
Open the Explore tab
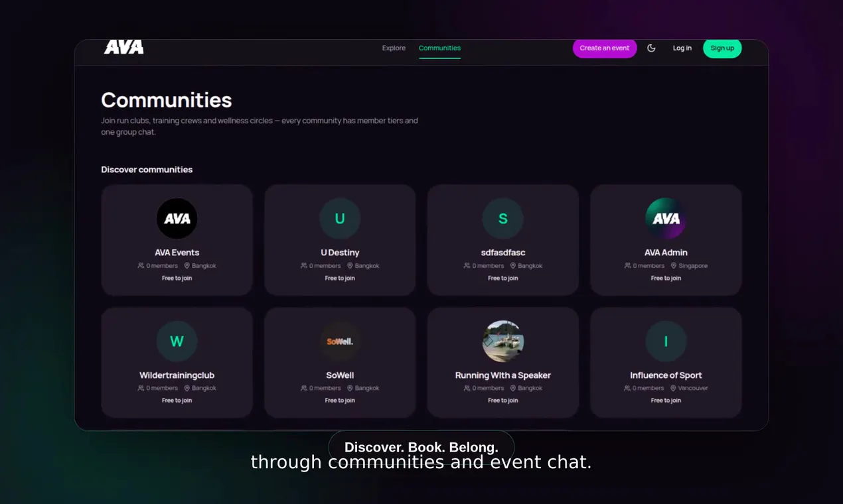coord(394,48)
